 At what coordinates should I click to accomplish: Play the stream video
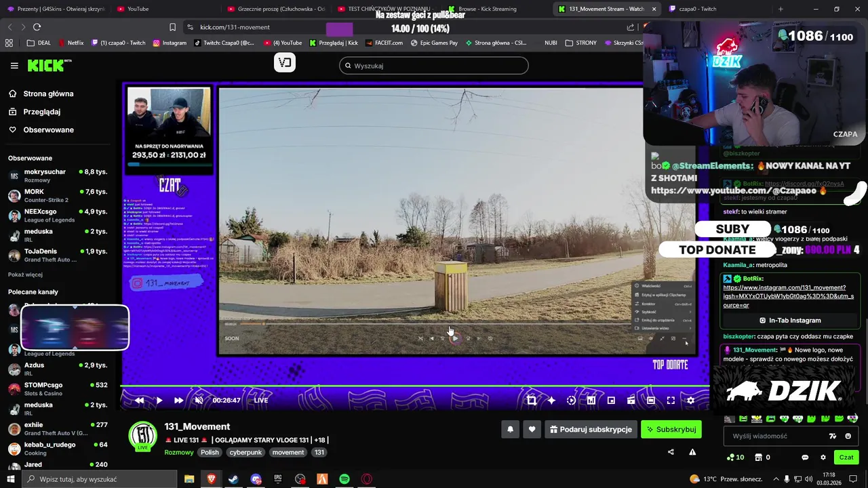[159, 401]
